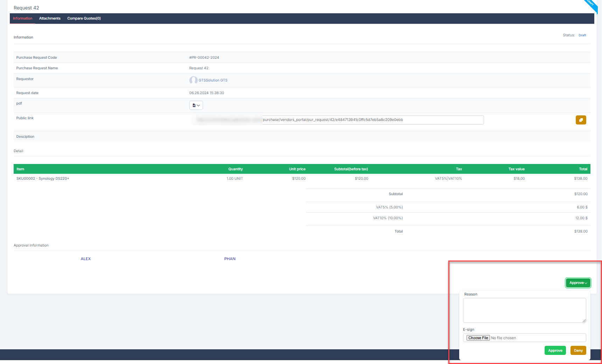This screenshot has width=602, height=364.
Task: Click the Draft status link
Action: coord(582,35)
